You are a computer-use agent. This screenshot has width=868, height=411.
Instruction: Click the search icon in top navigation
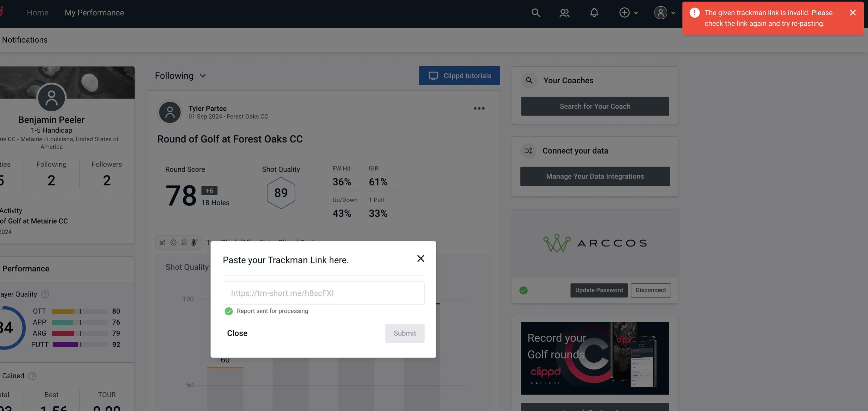point(535,12)
